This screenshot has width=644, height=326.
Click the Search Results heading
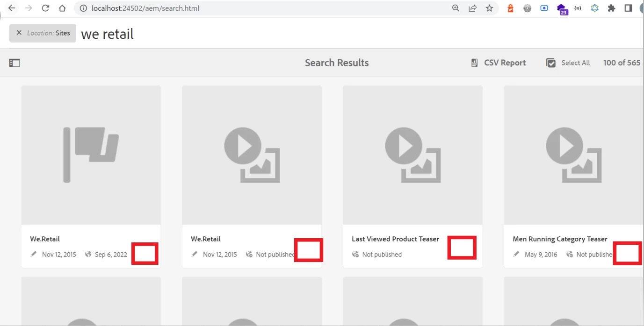(337, 63)
